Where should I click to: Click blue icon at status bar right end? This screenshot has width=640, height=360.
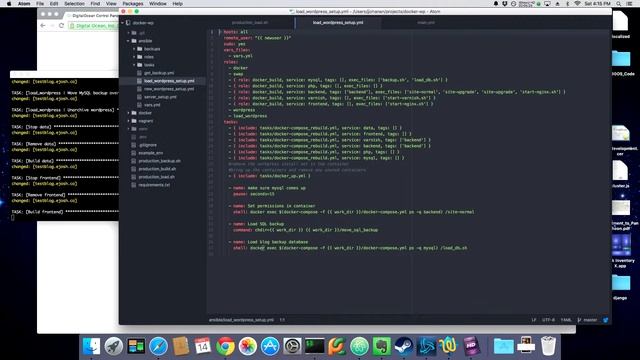(605, 320)
